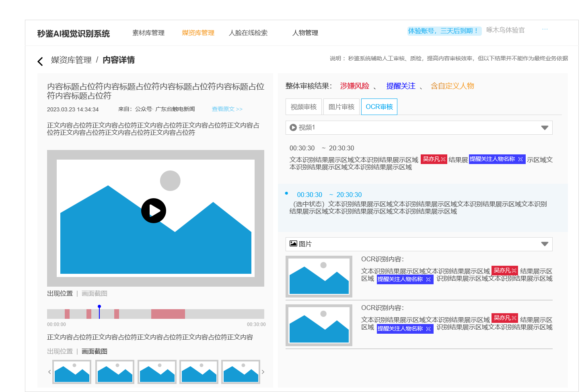This screenshot has height=392, width=582.
Task: Select 画面截图 tab in lower section
Action: click(x=95, y=351)
